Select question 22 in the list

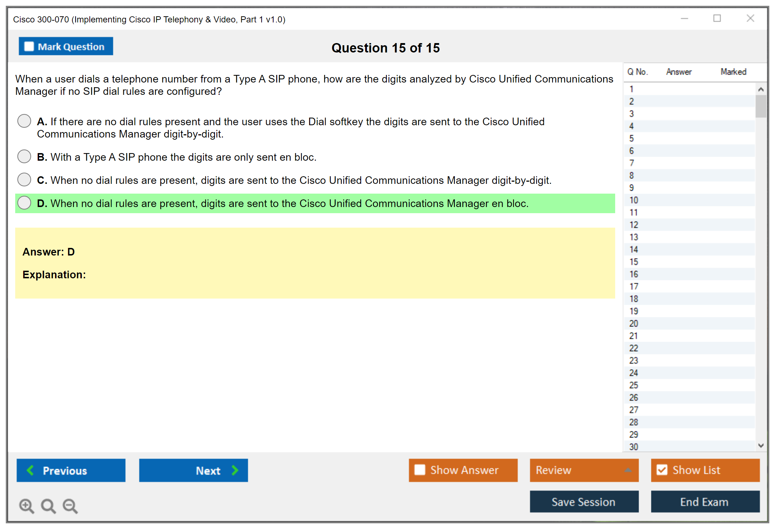click(x=634, y=348)
